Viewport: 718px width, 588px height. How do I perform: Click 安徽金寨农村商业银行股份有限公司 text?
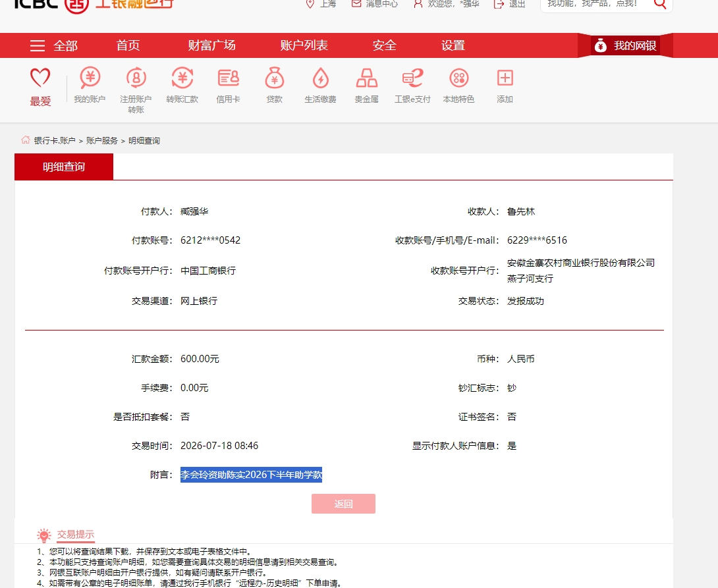[x=580, y=263]
